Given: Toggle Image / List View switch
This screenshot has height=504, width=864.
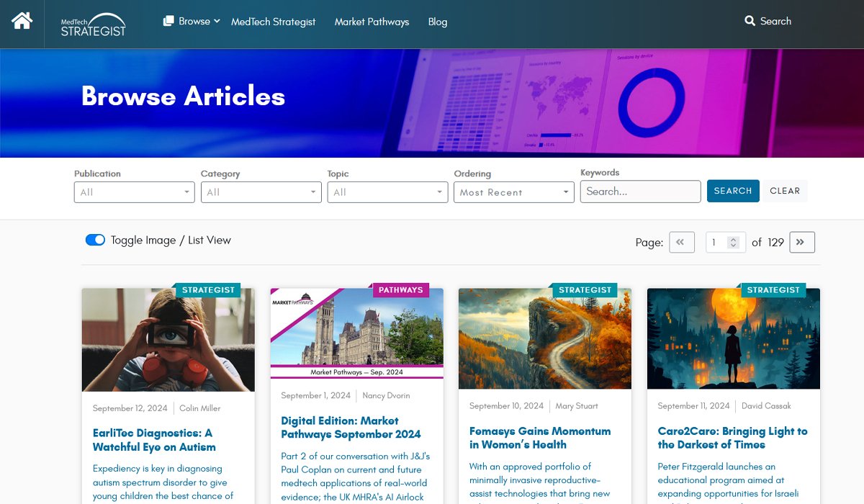Looking at the screenshot, I should (x=95, y=240).
